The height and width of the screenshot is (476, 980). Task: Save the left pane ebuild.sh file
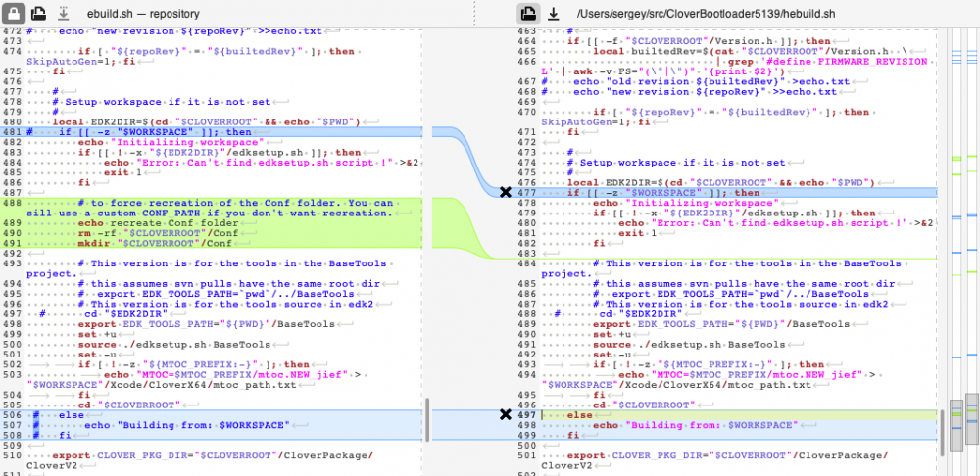(63, 13)
